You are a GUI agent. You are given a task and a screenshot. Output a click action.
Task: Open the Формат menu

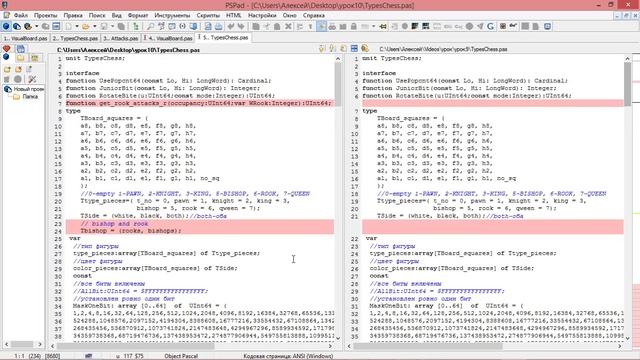pos(138,16)
